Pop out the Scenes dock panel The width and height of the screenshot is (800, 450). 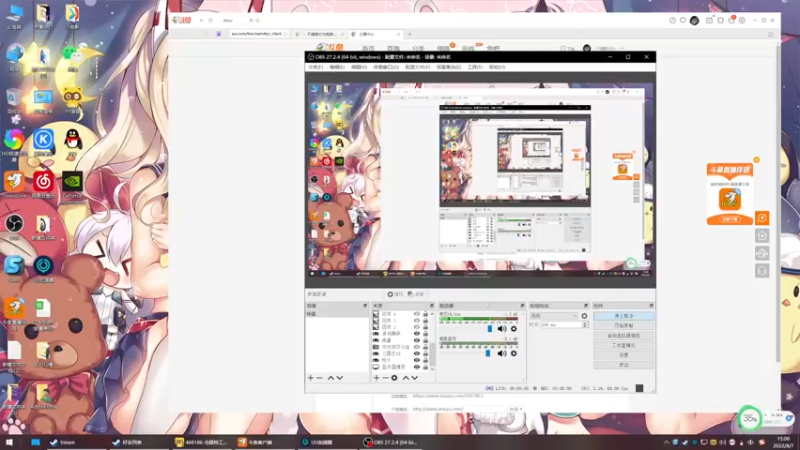point(365,306)
